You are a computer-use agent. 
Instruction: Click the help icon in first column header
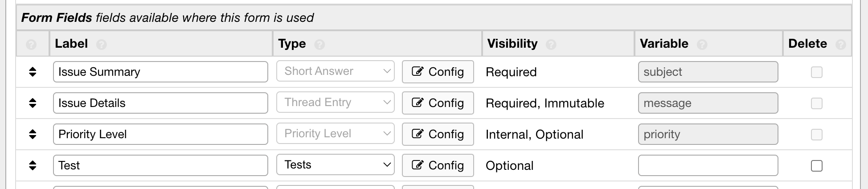click(x=31, y=45)
